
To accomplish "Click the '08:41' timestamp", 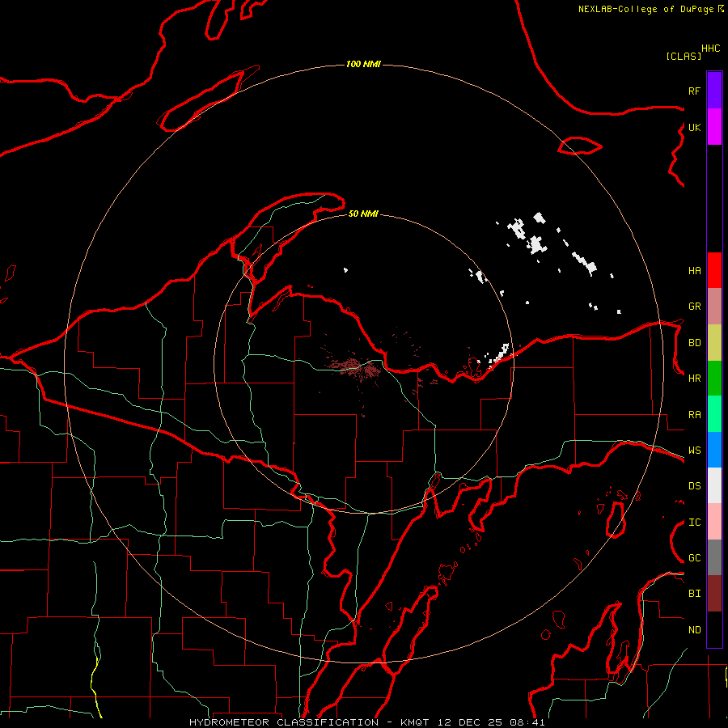I will pos(527,722).
